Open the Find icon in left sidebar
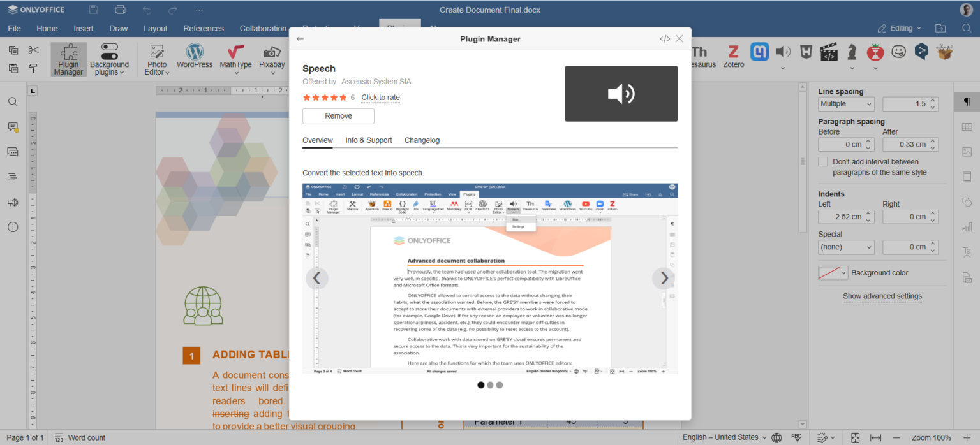 13,102
